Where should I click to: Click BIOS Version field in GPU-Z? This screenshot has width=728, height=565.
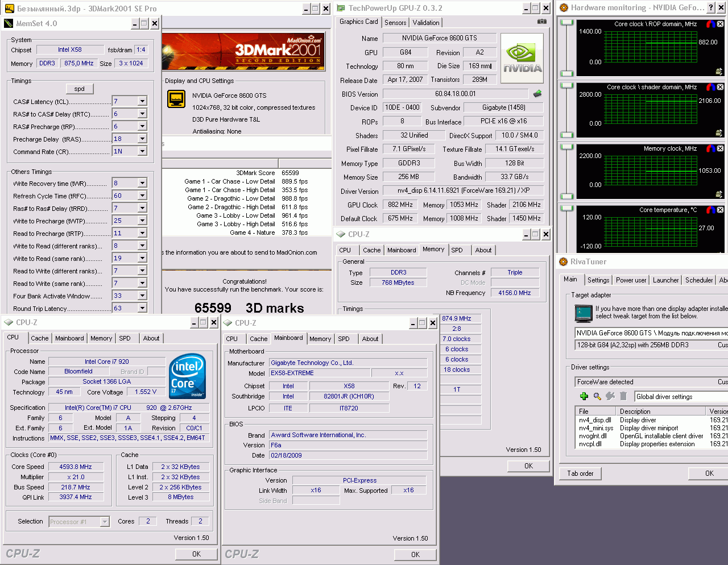pyautogui.click(x=455, y=94)
